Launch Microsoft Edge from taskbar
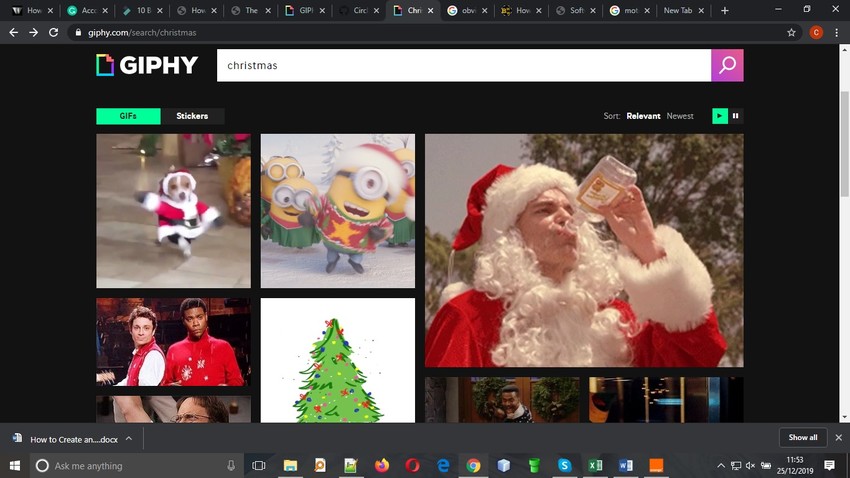 (x=443, y=466)
